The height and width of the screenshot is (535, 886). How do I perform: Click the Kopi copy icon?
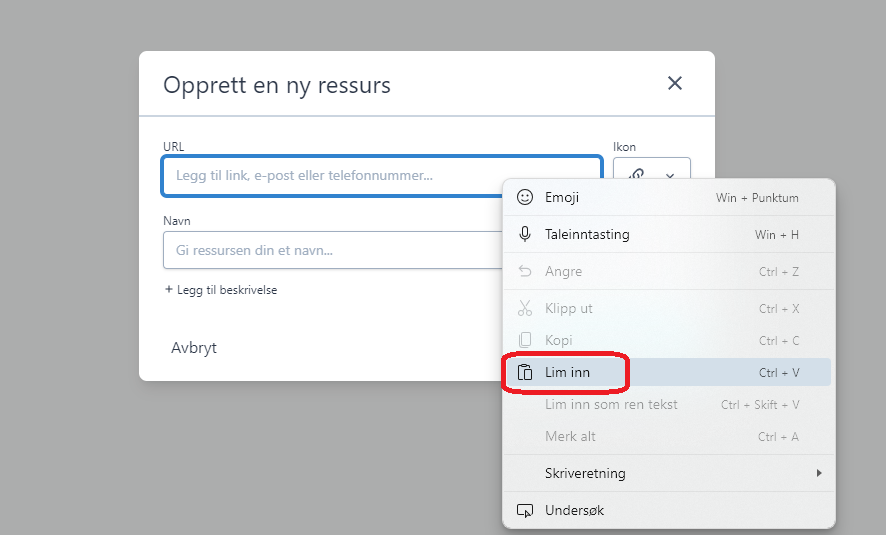coord(525,341)
